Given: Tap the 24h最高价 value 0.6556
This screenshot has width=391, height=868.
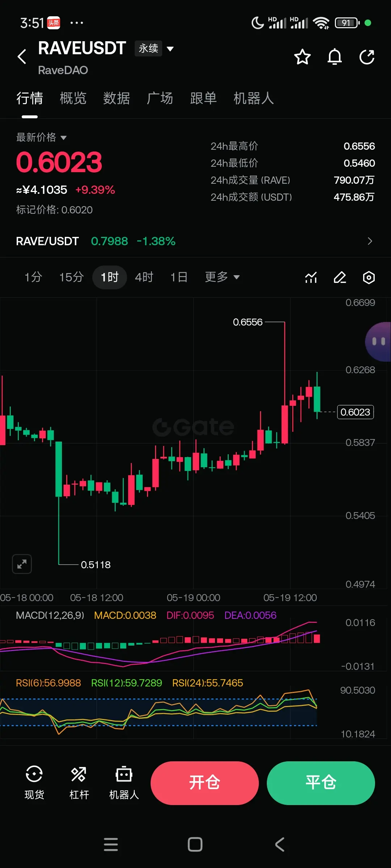Looking at the screenshot, I should 359,146.
